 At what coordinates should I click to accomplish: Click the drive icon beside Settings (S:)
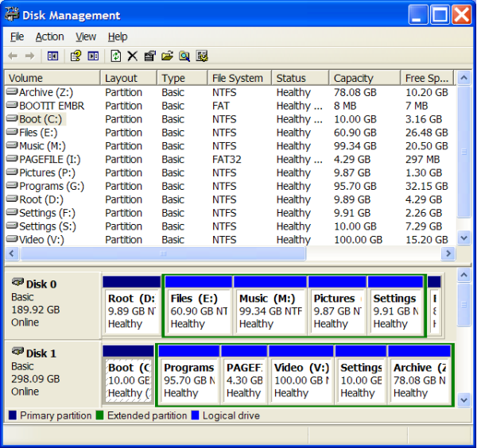12,226
